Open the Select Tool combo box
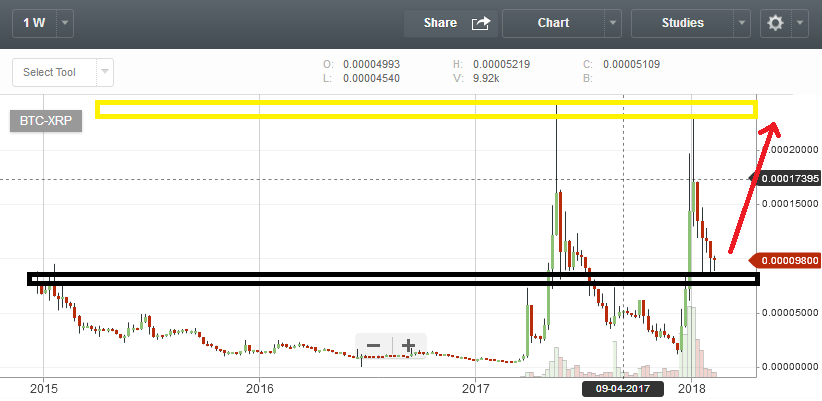822x401 pixels. tap(63, 72)
